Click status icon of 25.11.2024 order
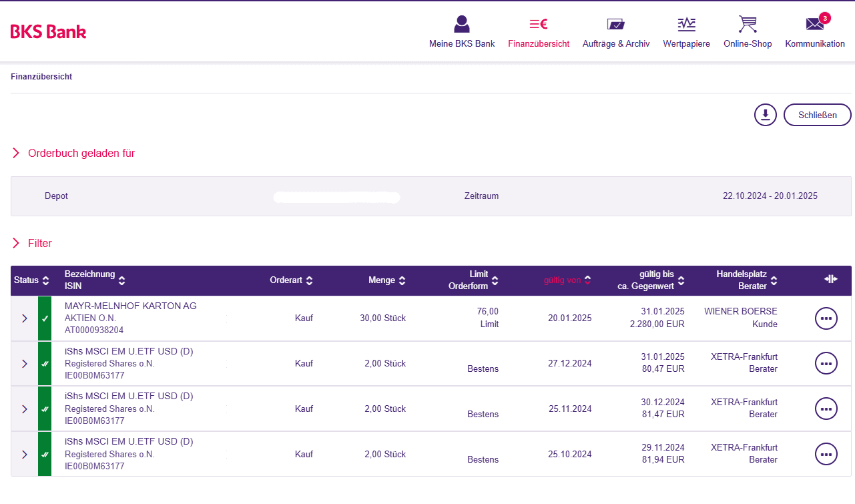 45,409
